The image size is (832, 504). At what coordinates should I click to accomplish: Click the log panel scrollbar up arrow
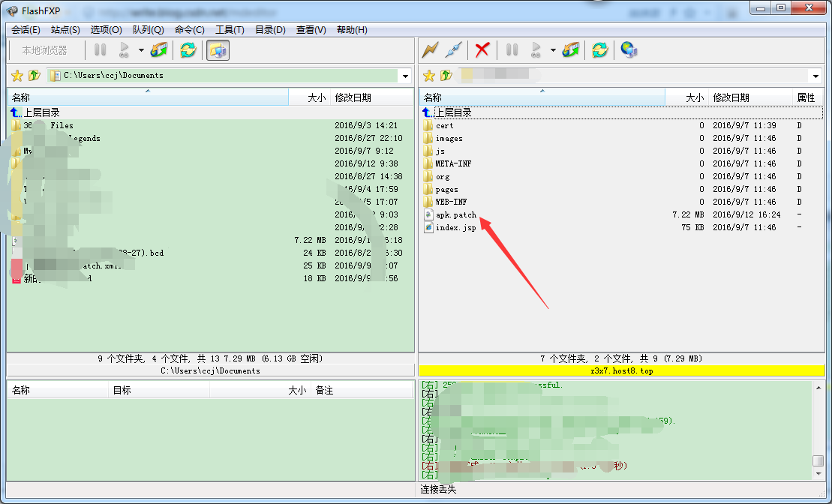click(818, 388)
